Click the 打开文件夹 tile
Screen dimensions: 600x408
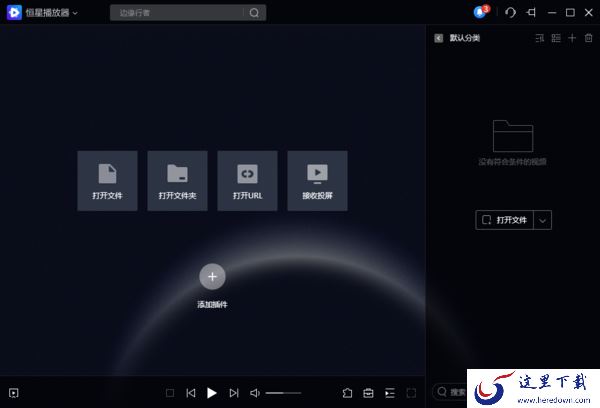coord(178,181)
